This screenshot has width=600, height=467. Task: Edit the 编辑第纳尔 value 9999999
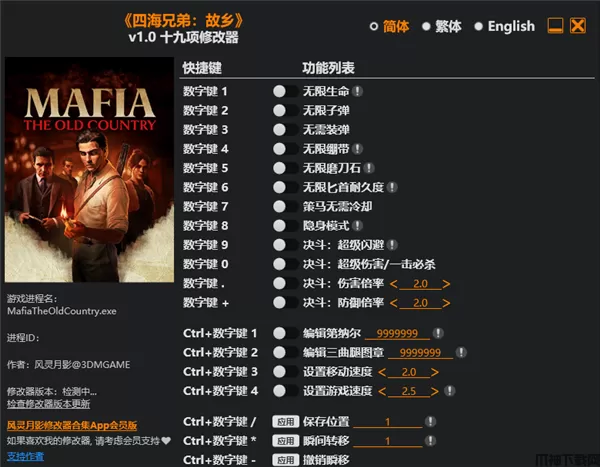(x=397, y=333)
